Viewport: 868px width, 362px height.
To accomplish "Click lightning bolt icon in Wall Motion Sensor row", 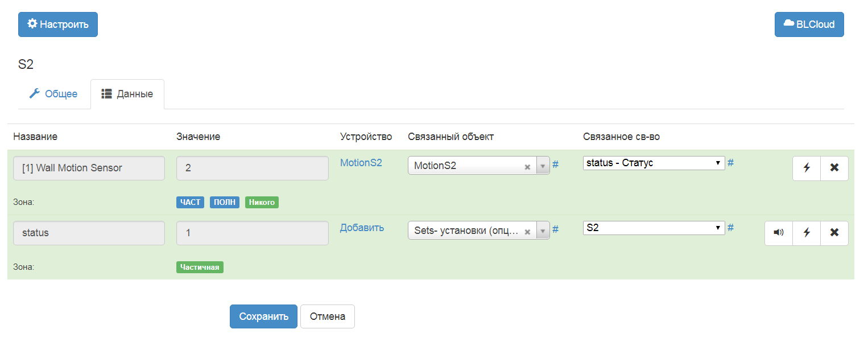I will 807,168.
